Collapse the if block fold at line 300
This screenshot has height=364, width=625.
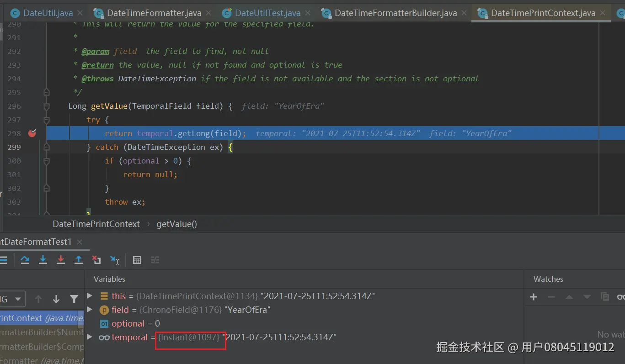tap(46, 161)
